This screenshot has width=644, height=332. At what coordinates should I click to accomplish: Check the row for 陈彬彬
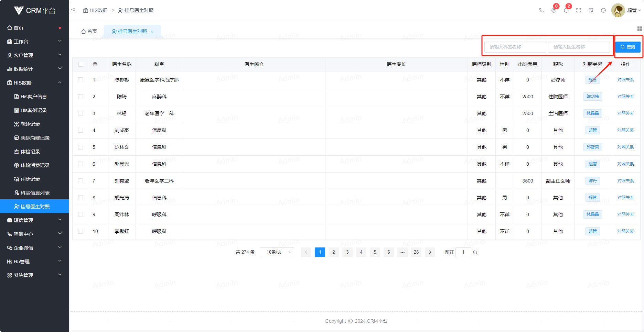tap(80, 80)
